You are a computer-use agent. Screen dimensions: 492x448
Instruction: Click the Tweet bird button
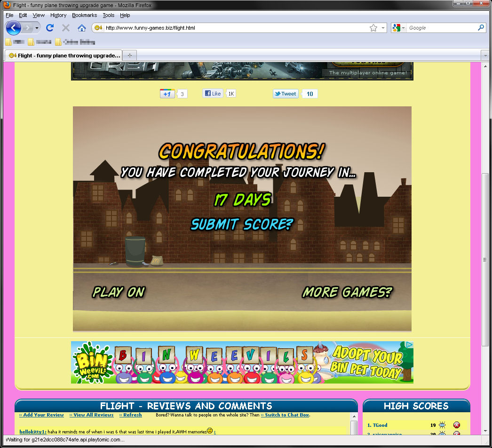[x=285, y=93]
